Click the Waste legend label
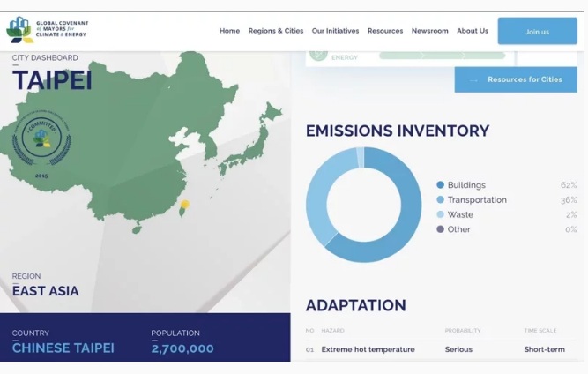Screen dimensions: 588x374 [x=460, y=214]
